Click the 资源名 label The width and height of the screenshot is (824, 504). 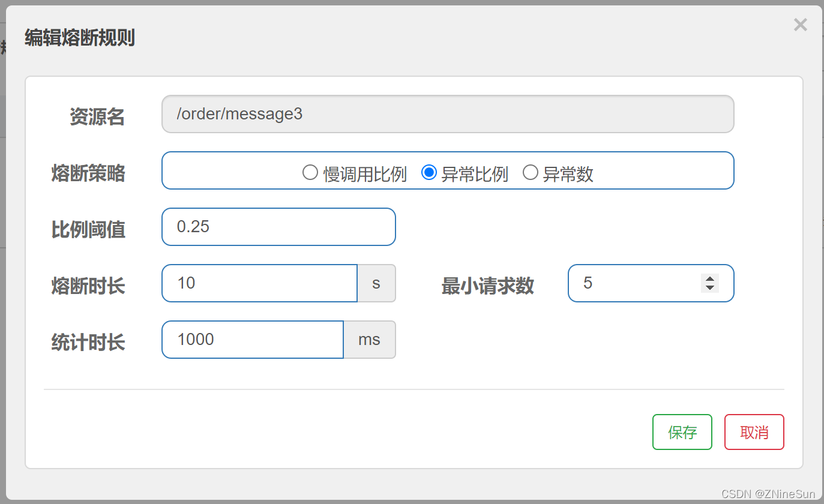[x=97, y=117]
